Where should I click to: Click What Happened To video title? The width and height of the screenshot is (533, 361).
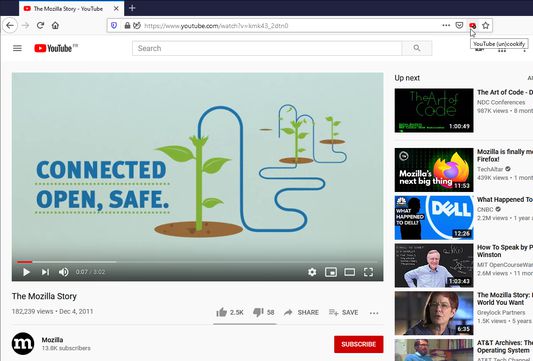point(505,200)
